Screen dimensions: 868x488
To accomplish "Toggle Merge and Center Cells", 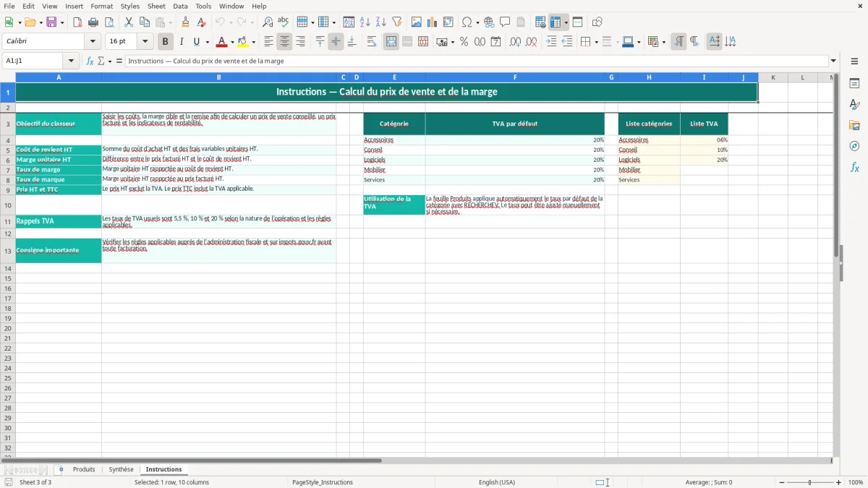I will coord(391,42).
